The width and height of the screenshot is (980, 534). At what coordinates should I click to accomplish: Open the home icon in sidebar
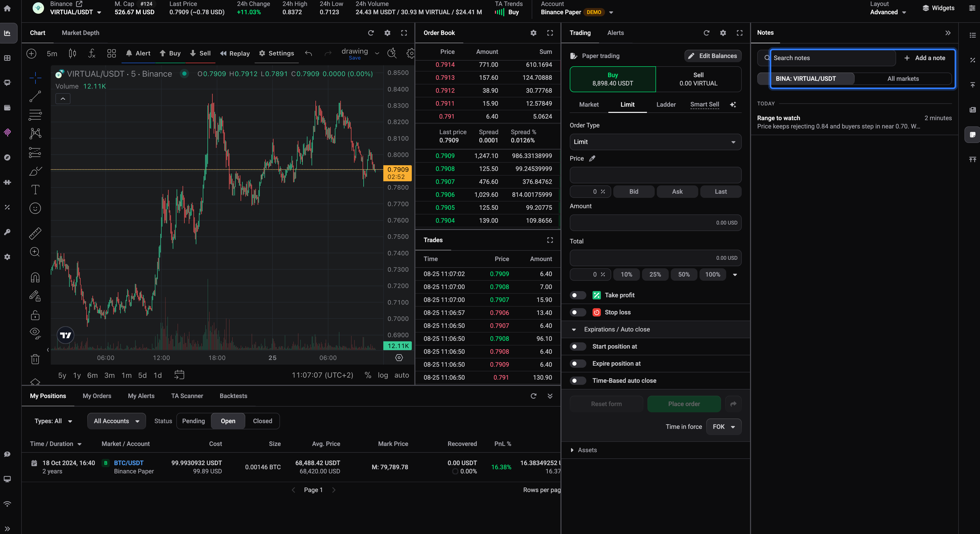7,8
